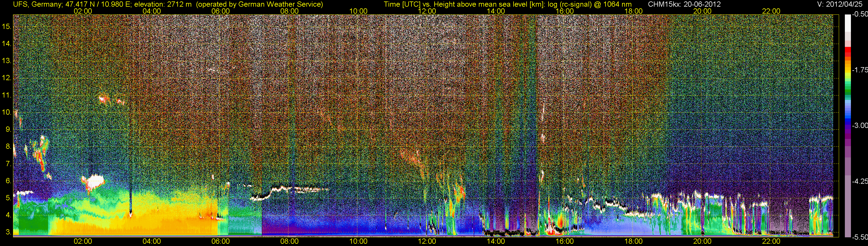Click the 02:00 time label at top
Screen dimensions: 868x246
pos(82,11)
